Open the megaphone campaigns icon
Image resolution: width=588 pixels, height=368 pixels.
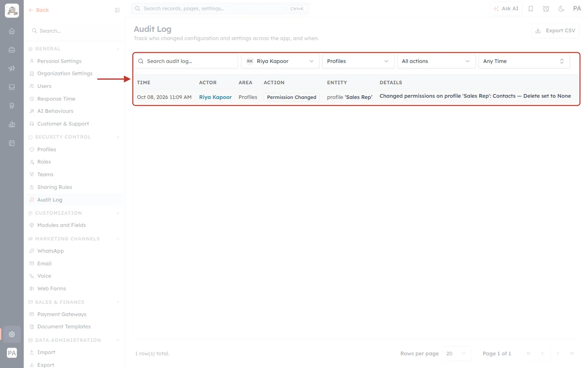[12, 68]
